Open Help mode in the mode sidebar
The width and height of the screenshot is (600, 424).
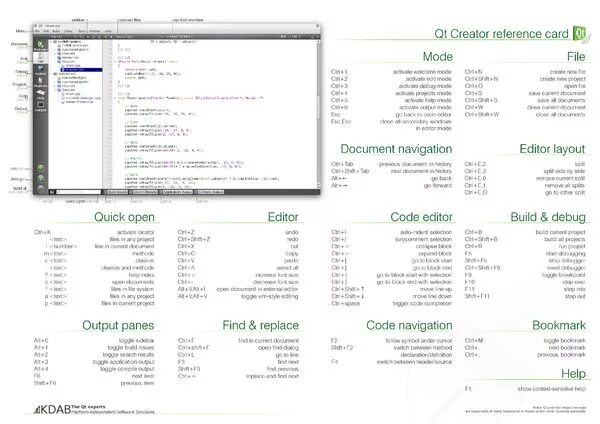[40, 95]
